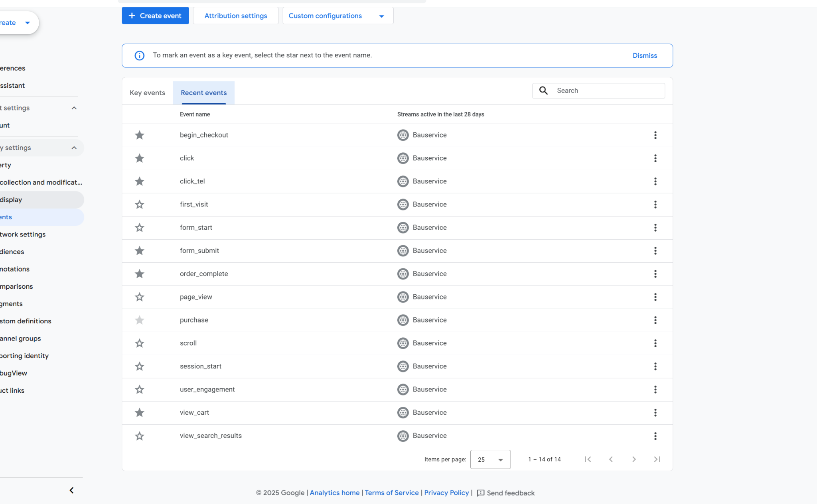Screen dimensions: 817x504
Task: Open the three-dot menu for view_search_results
Action: point(655,436)
